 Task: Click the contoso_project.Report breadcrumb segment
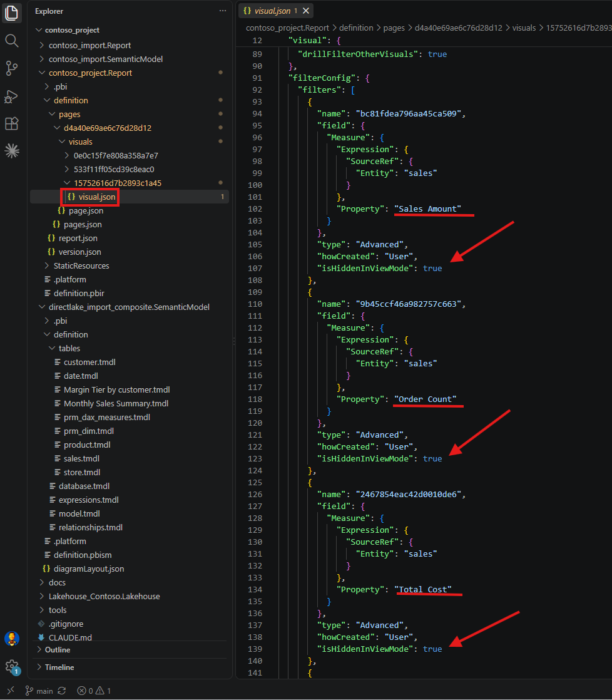point(287,28)
